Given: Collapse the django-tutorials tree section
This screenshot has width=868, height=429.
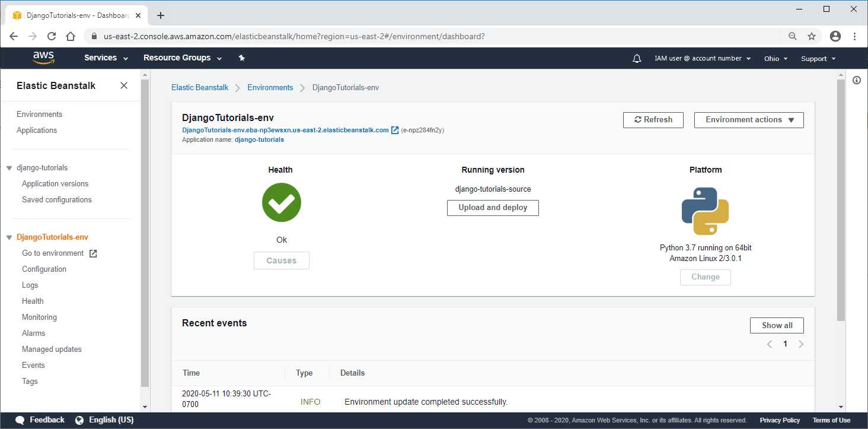Looking at the screenshot, I should coord(9,168).
